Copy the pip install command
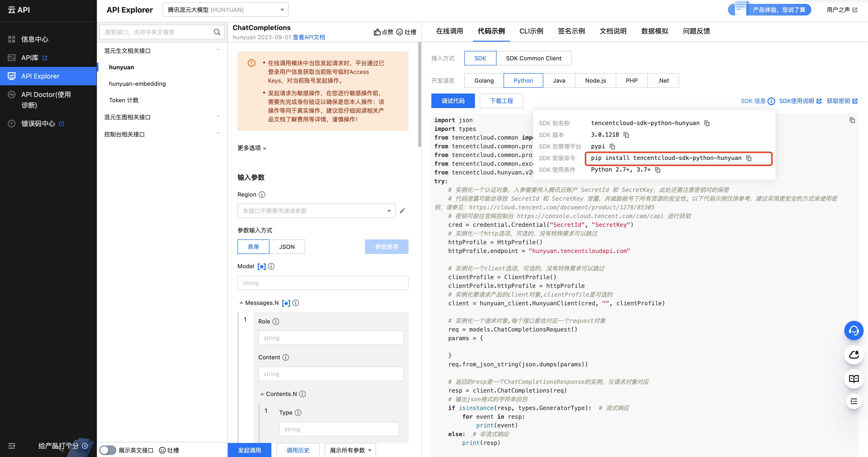The height and width of the screenshot is (457, 868). pos(749,158)
